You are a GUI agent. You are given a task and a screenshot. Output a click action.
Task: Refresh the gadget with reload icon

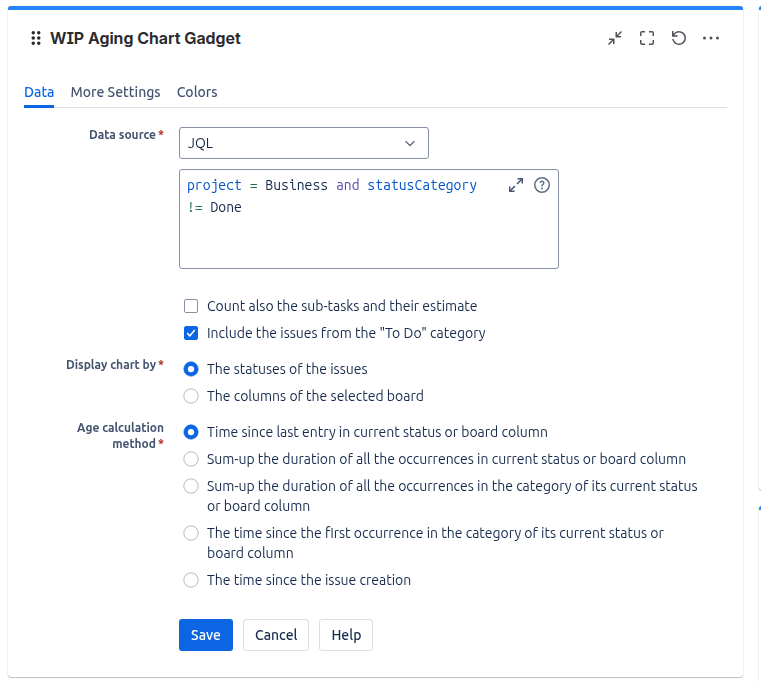click(x=679, y=38)
